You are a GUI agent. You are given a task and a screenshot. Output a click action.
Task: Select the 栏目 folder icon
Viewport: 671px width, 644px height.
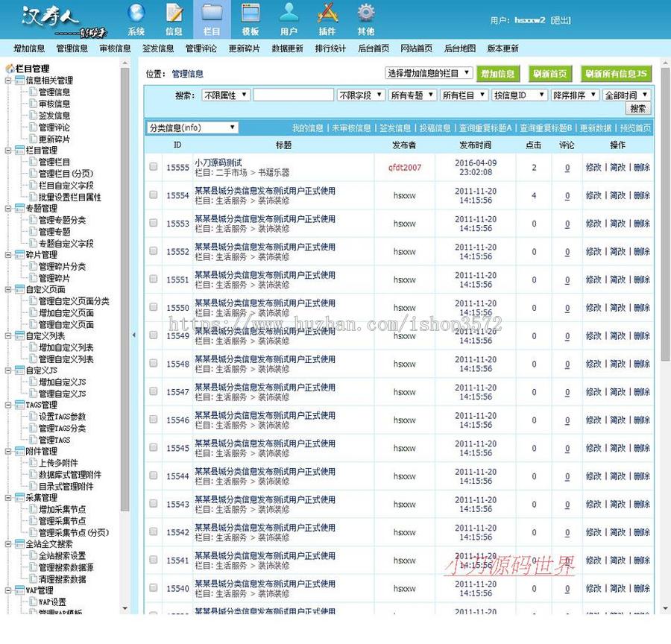pyautogui.click(x=212, y=13)
